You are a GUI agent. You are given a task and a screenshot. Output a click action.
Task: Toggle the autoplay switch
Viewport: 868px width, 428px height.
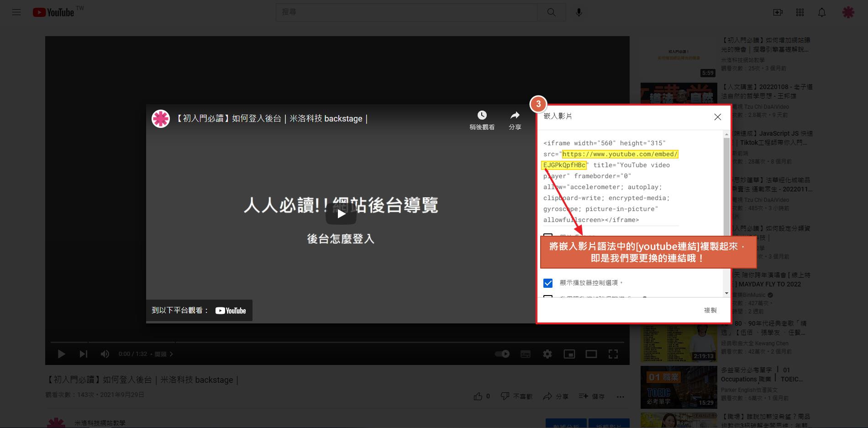tap(502, 354)
